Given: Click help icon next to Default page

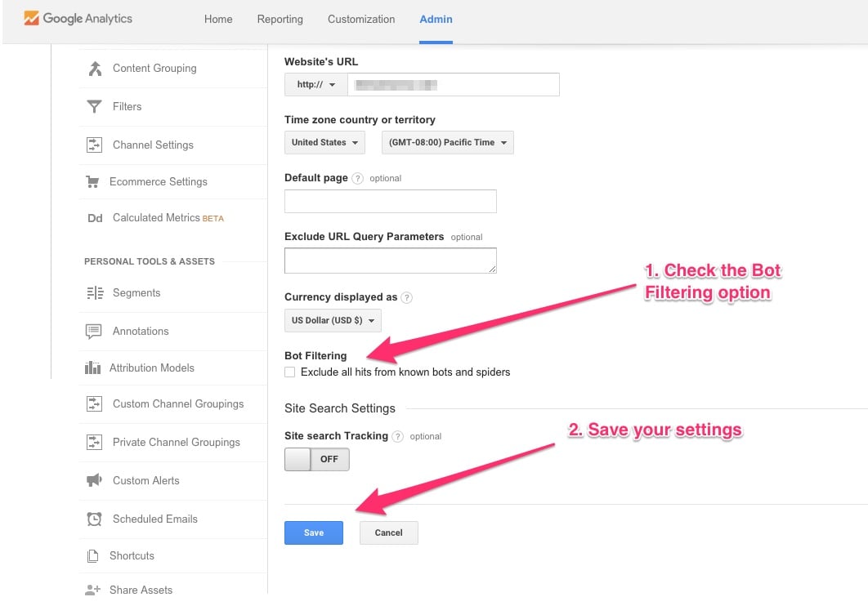Looking at the screenshot, I should click(357, 178).
